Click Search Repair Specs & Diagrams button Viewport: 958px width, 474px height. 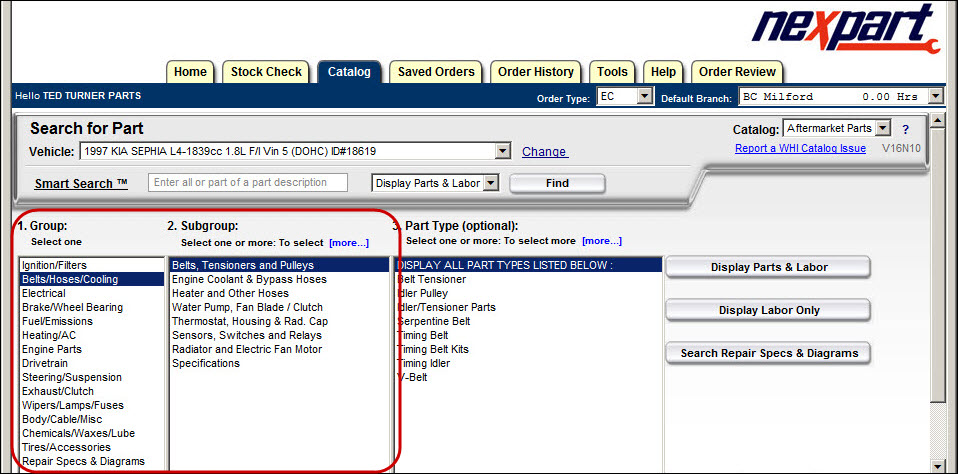[x=769, y=353]
